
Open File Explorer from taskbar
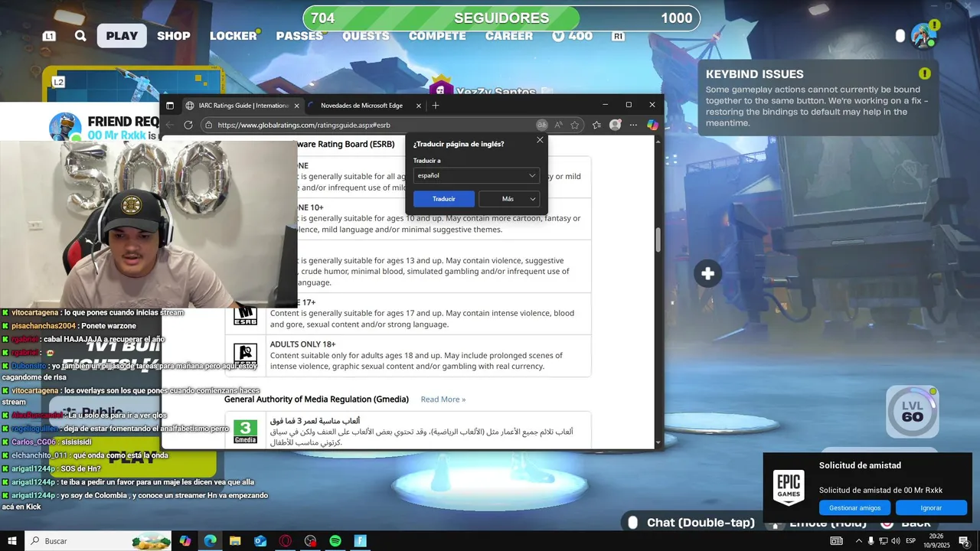coord(235,541)
